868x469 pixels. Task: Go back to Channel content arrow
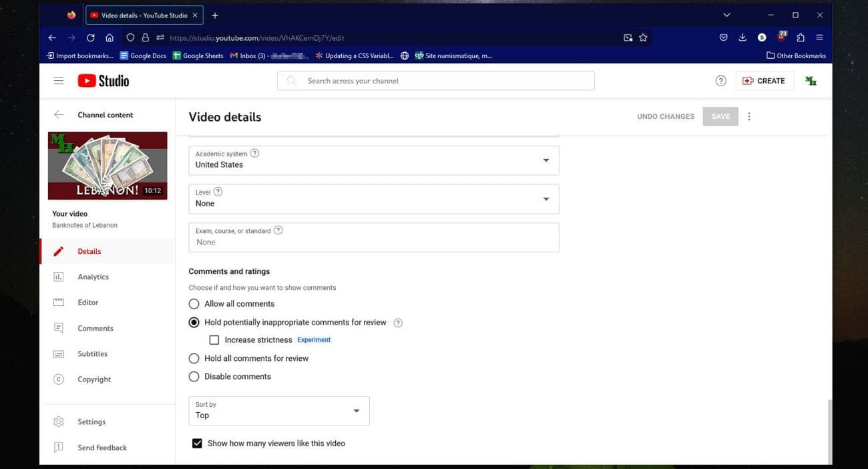point(59,115)
